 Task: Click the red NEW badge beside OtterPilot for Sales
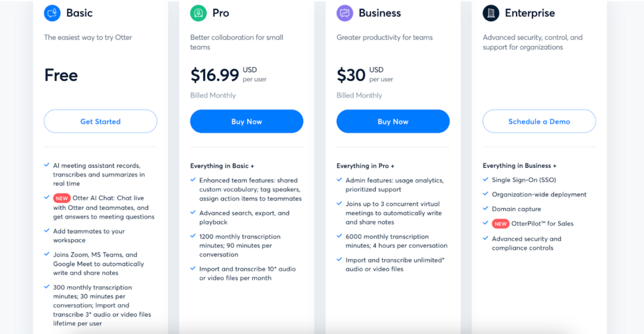click(x=500, y=224)
